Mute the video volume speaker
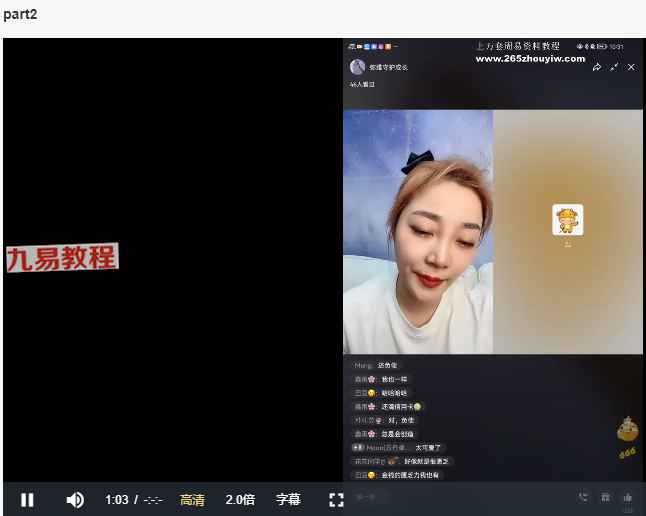This screenshot has width=646, height=516. [x=75, y=500]
